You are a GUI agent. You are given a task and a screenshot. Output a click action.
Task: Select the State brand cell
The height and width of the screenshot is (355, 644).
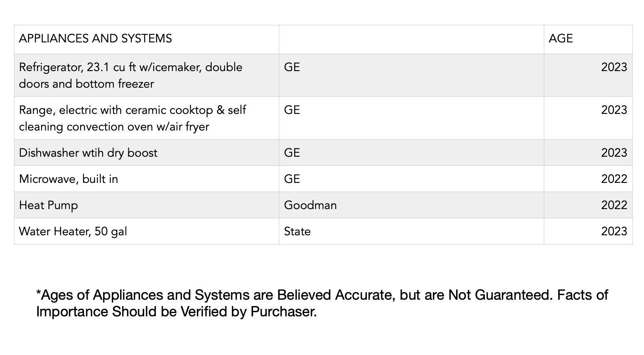click(x=297, y=232)
